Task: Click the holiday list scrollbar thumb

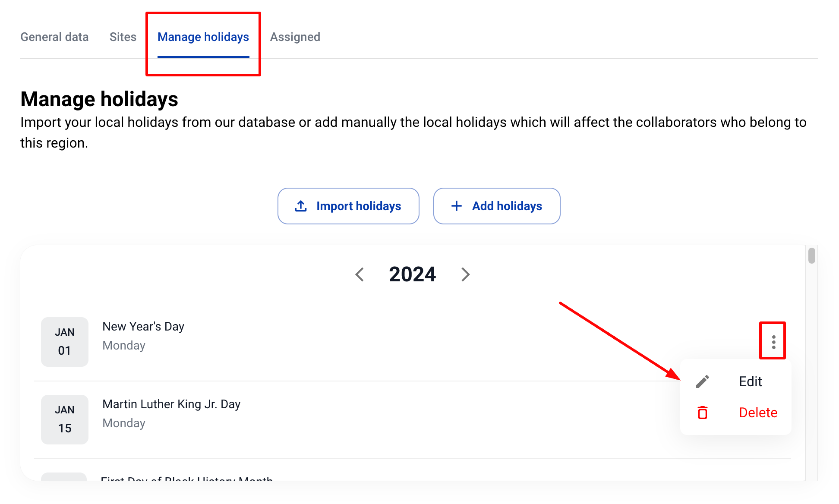Action: click(x=812, y=255)
